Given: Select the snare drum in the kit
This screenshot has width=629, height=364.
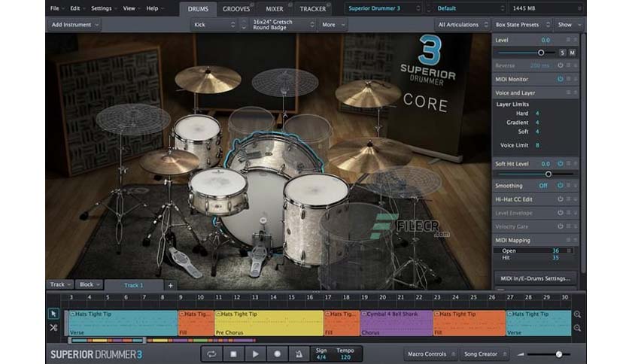Looking at the screenshot, I should [x=218, y=192].
